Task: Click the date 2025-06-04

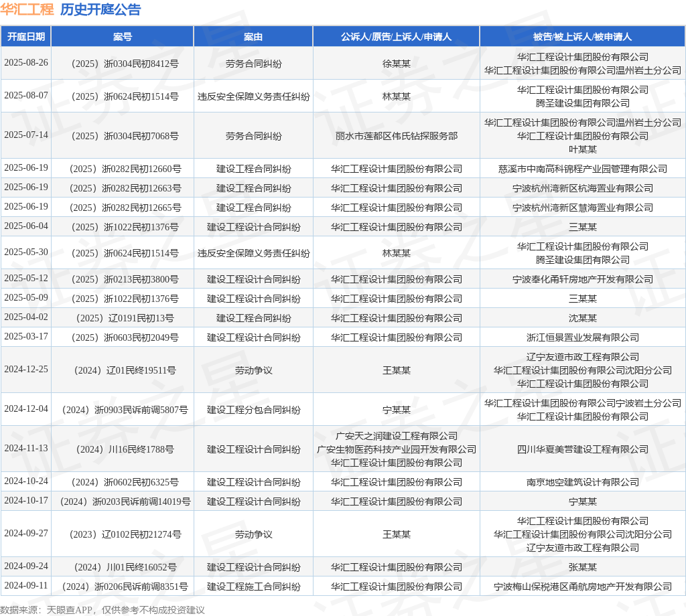Action: [x=26, y=226]
